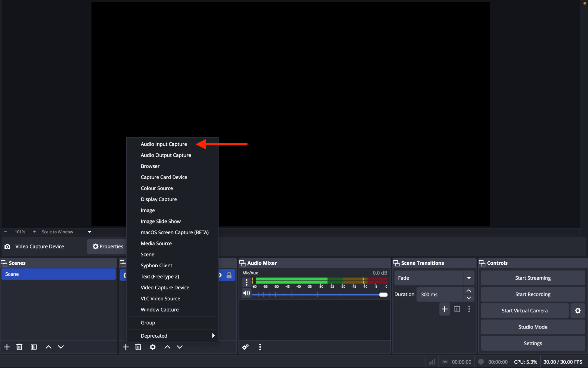Open advanced audio properties gear in Audio Mixer
Viewport: 588px width, 368px height.
(245, 347)
